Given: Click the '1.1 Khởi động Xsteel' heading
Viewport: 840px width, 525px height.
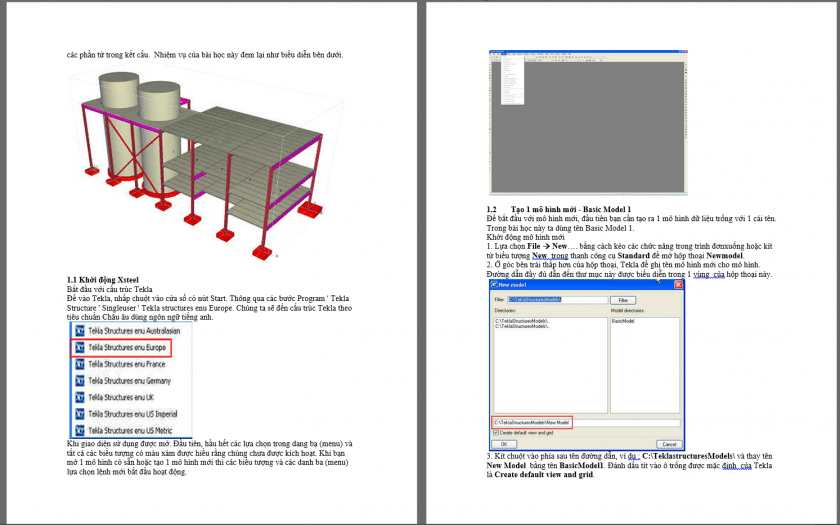Looking at the screenshot, I should point(103,280).
